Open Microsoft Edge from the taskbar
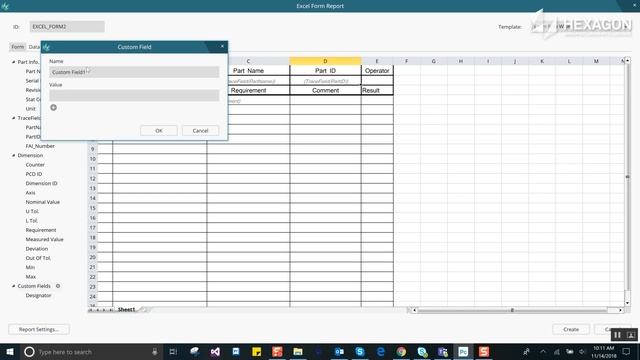 pyautogui.click(x=380, y=352)
